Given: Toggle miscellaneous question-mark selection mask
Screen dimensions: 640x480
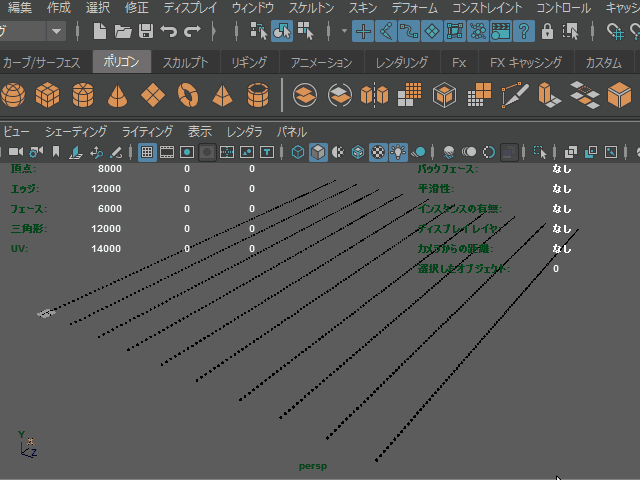Looking at the screenshot, I should click(x=524, y=31).
